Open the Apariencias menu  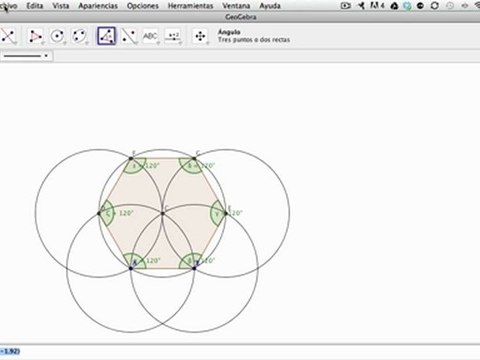tap(98, 6)
